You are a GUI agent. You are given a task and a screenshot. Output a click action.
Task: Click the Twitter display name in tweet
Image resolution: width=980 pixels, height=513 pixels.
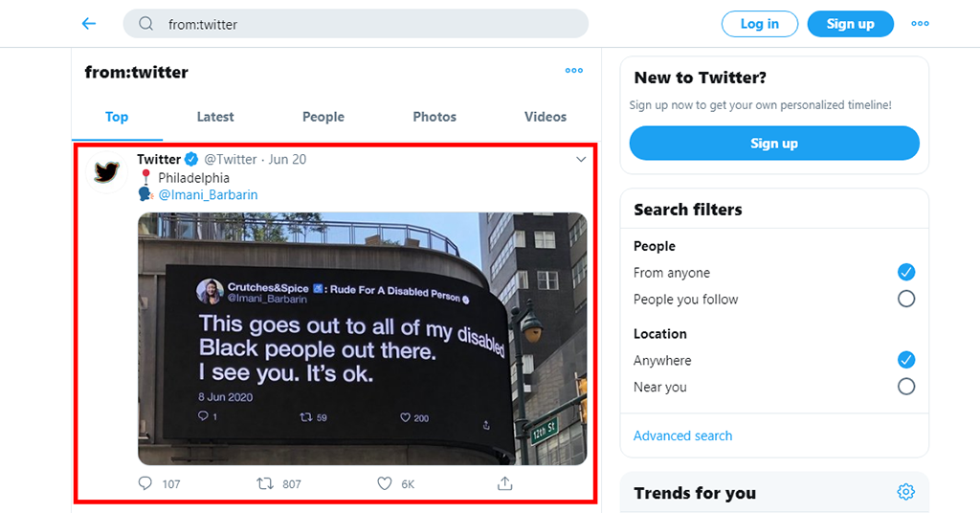point(159,159)
